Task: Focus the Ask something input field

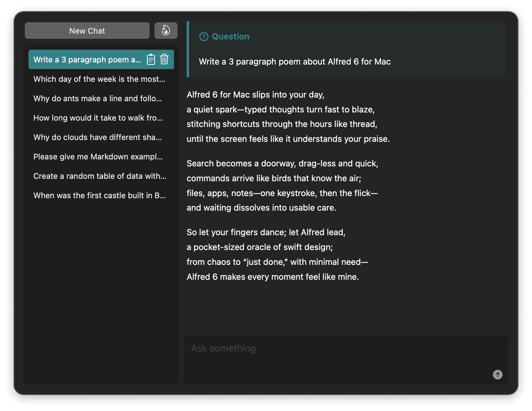Action: point(346,360)
